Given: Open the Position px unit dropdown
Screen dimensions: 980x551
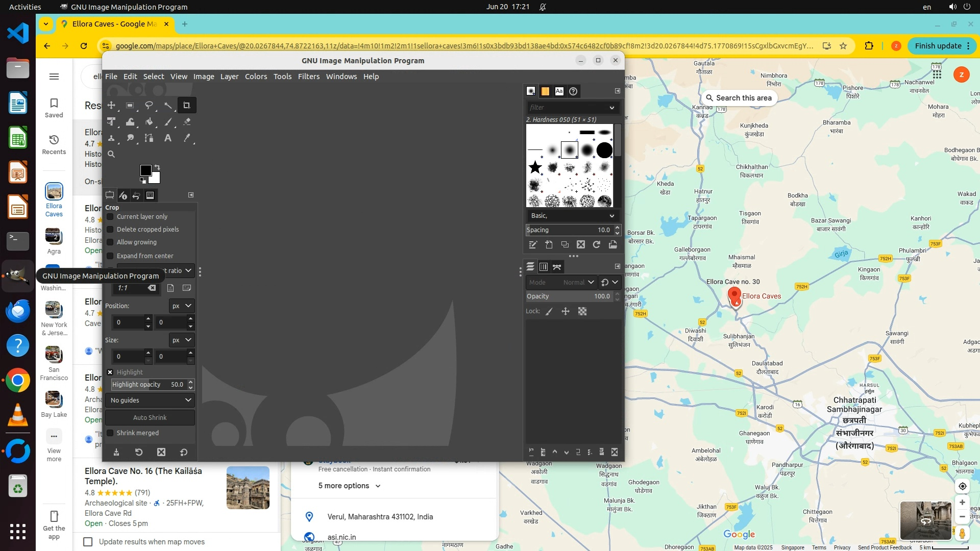Looking at the screenshot, I should point(181,306).
